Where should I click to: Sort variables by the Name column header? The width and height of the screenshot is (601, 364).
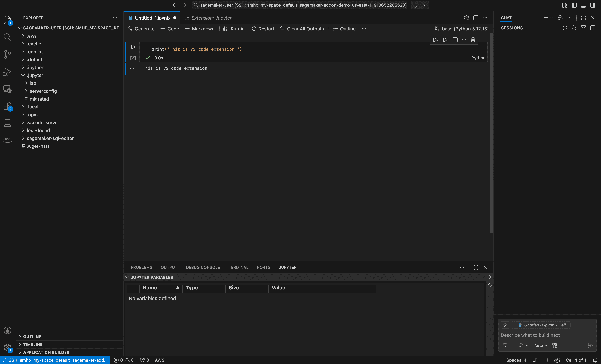click(161, 288)
